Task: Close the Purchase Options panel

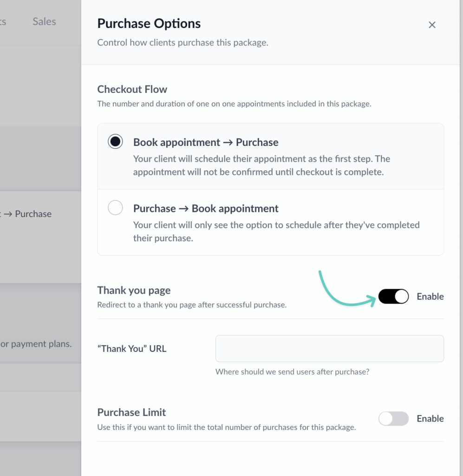Action: (432, 25)
